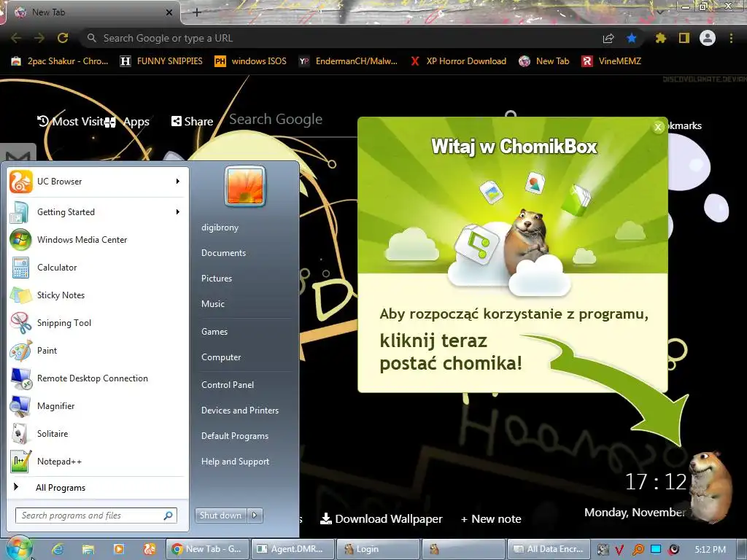Open Music from Start menu

(x=212, y=304)
